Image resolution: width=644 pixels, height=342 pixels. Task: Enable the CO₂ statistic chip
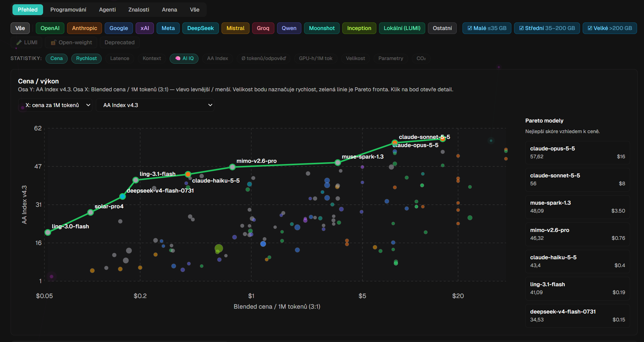421,59
